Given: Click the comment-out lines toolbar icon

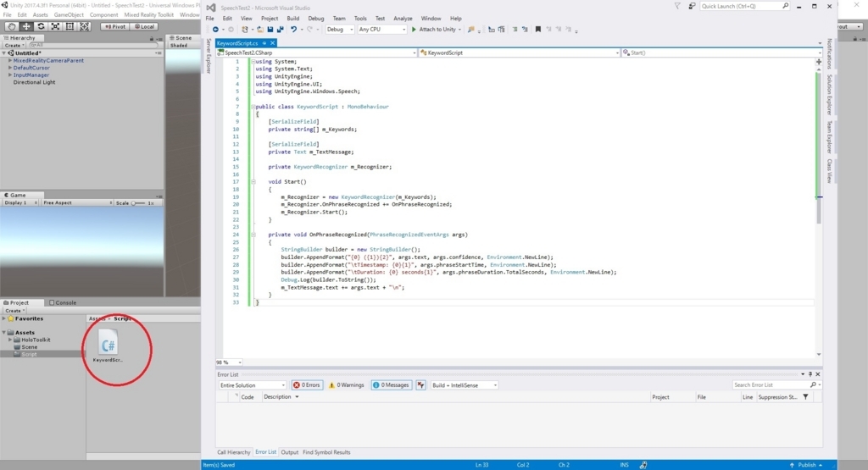Looking at the screenshot, I should [x=515, y=30].
